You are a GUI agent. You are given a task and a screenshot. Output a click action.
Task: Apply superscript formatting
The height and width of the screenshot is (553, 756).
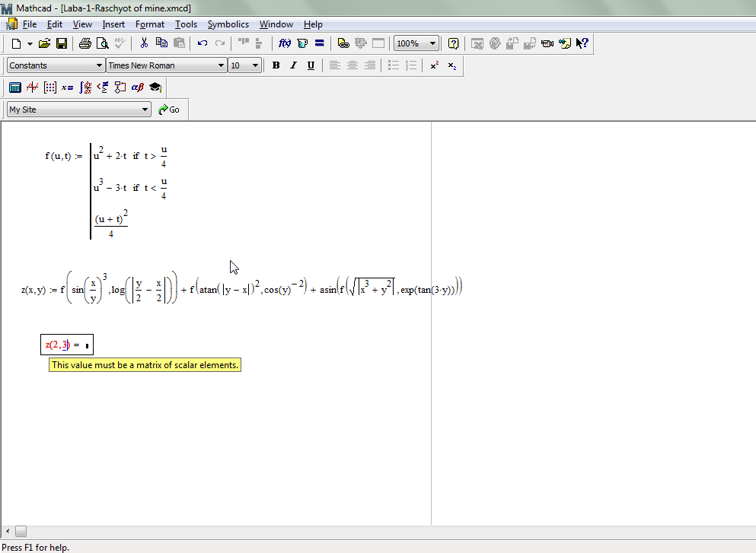434,65
